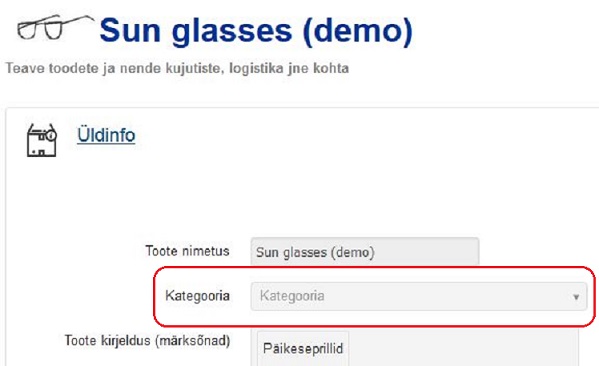
Task: Click the Kategooria field label
Action: 198,296
